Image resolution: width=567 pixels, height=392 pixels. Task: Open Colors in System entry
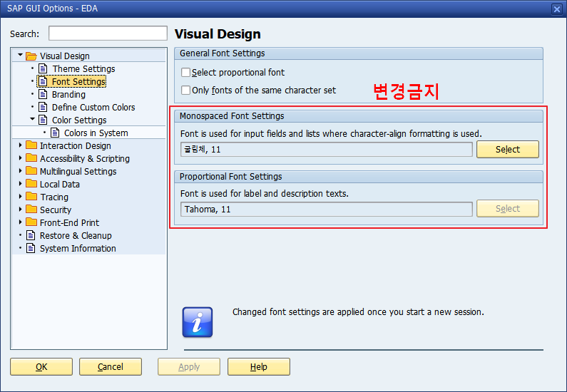96,133
